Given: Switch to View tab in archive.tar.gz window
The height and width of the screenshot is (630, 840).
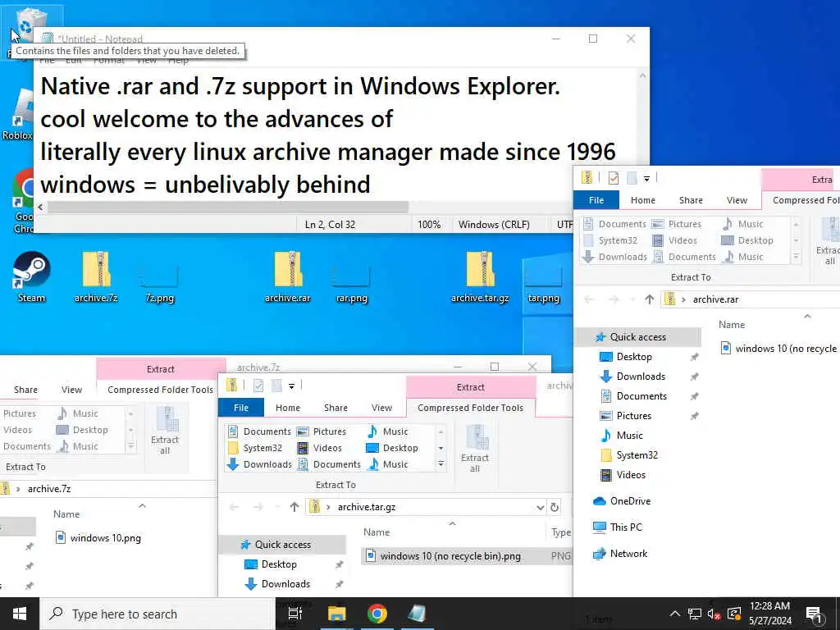Looking at the screenshot, I should [382, 408].
